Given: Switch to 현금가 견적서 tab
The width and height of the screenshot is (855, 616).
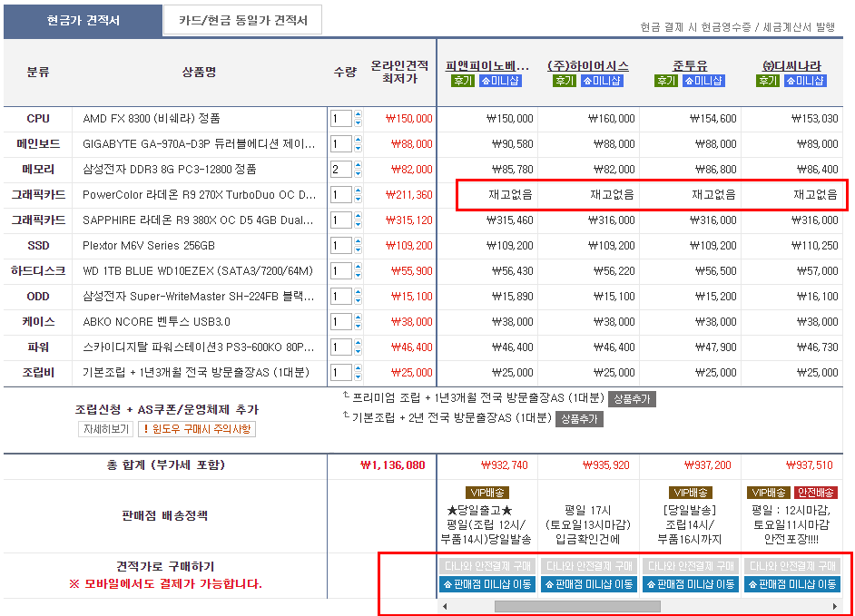Looking at the screenshot, I should point(83,21).
